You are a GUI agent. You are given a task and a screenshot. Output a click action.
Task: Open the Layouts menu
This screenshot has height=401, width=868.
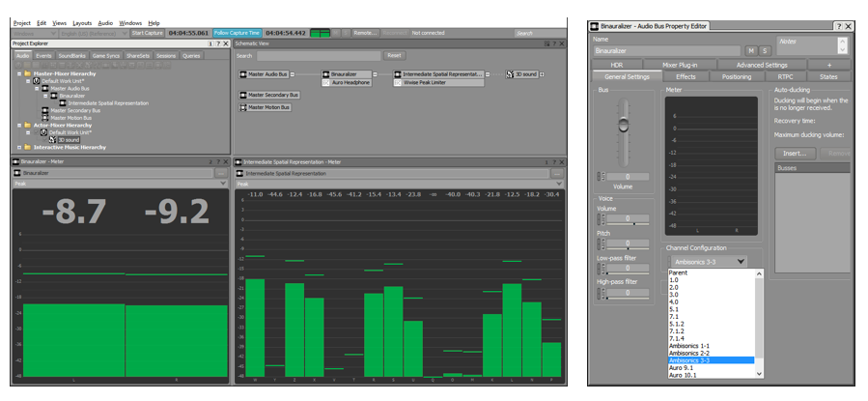click(x=82, y=23)
